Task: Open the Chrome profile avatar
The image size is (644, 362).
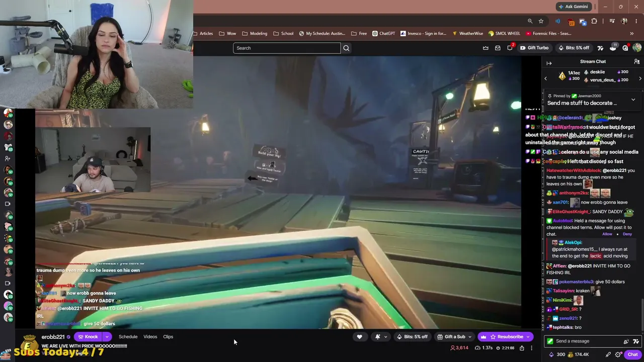Action: click(x=624, y=21)
